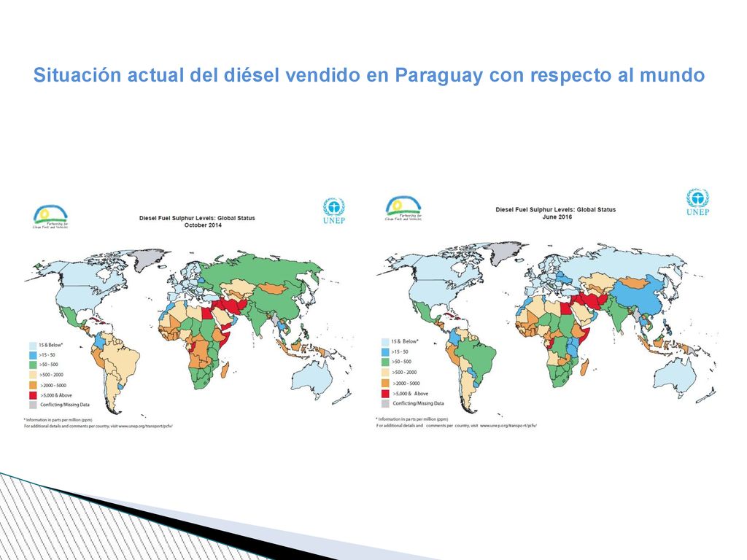Click 'Conflicting/Missing Data' label in October 2014 legend
This screenshot has height=560, width=747.
pos(65,405)
